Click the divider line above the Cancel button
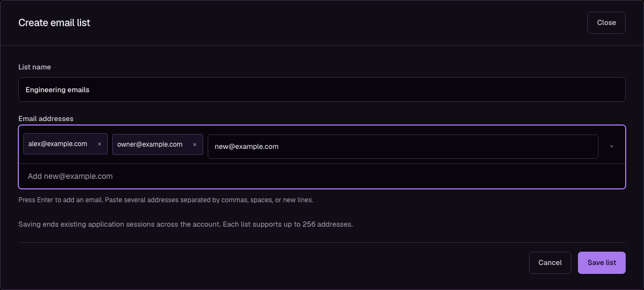 coord(322,242)
